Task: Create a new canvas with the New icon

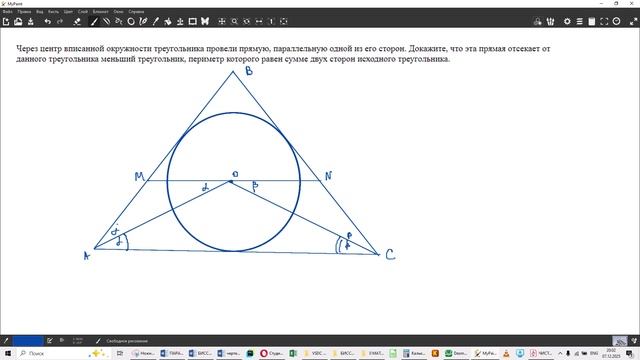Action: click(6, 22)
